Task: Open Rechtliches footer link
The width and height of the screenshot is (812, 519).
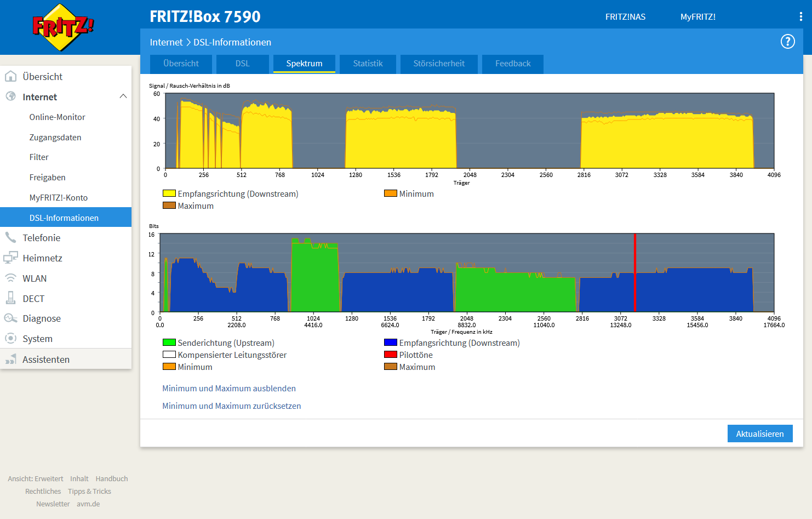Action: 43,491
